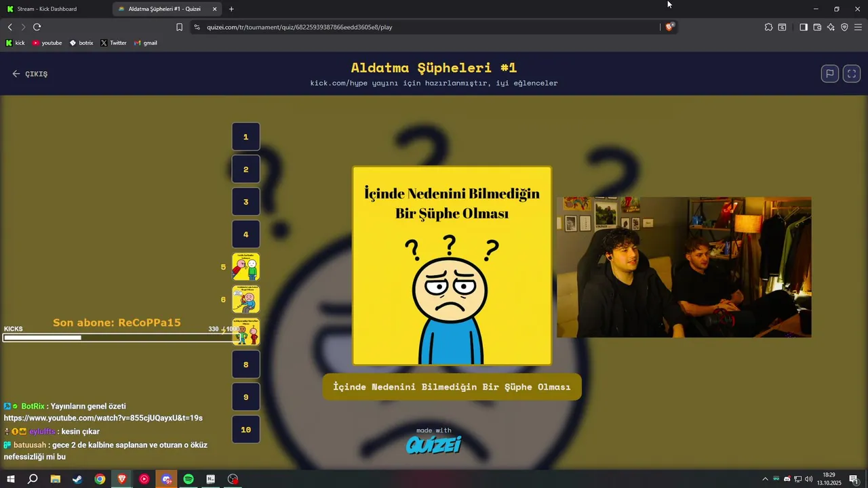Open Brave Leo AI sparkle icon

(831, 27)
